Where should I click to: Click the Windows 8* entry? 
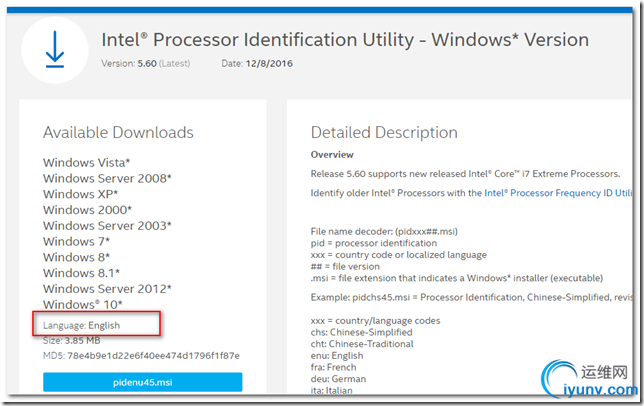click(76, 257)
